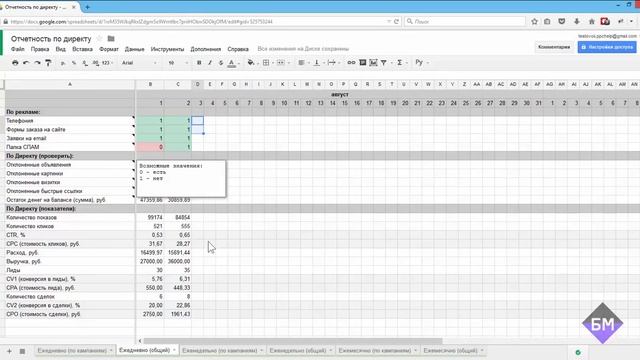Open dropdown arrow of Ежемесячно (общий) tab
Screen dimensions: 640x360
(482, 351)
